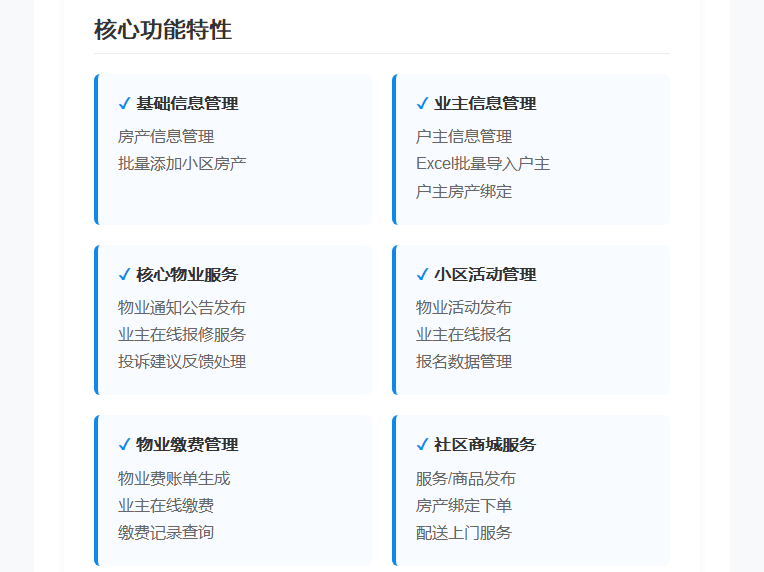Image resolution: width=764 pixels, height=572 pixels.
Task: Click the checkmark beside 社区商城服务
Action: pyautogui.click(x=422, y=444)
